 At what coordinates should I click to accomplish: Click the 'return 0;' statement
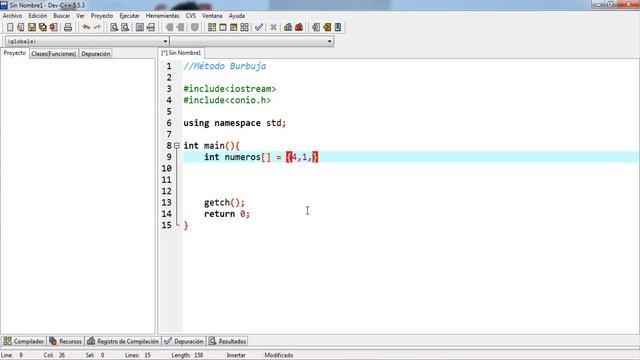point(227,214)
